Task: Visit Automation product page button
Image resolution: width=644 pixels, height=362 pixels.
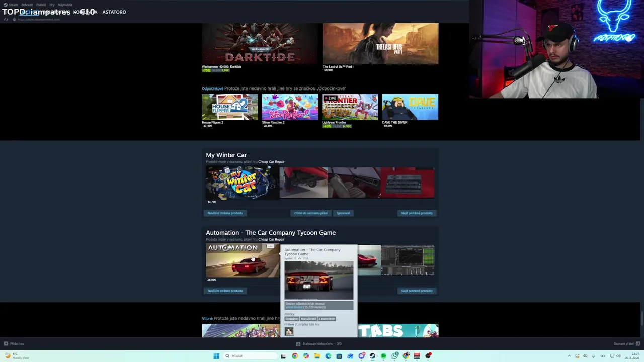Action: 225,291
